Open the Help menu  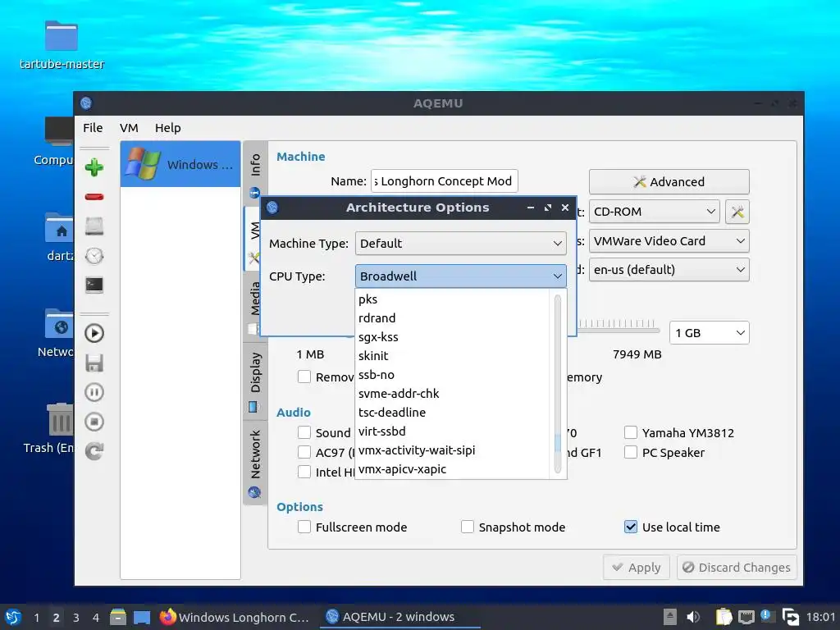point(167,127)
